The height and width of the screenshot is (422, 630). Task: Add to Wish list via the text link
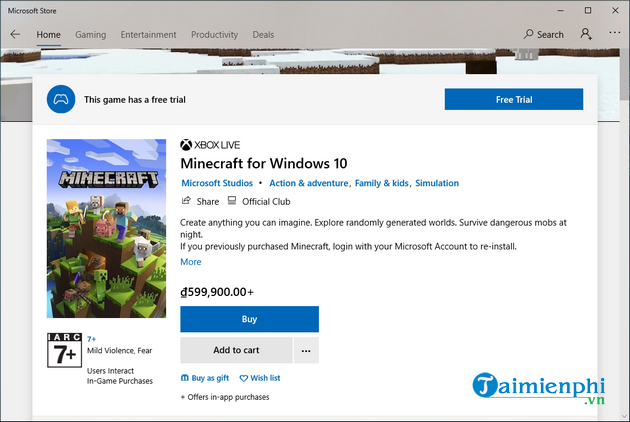pos(265,378)
